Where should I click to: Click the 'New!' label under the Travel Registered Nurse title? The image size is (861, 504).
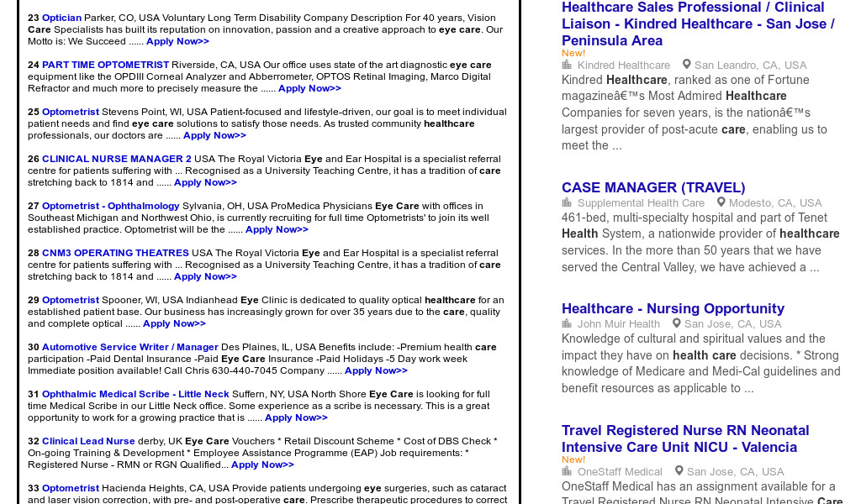pos(573,459)
